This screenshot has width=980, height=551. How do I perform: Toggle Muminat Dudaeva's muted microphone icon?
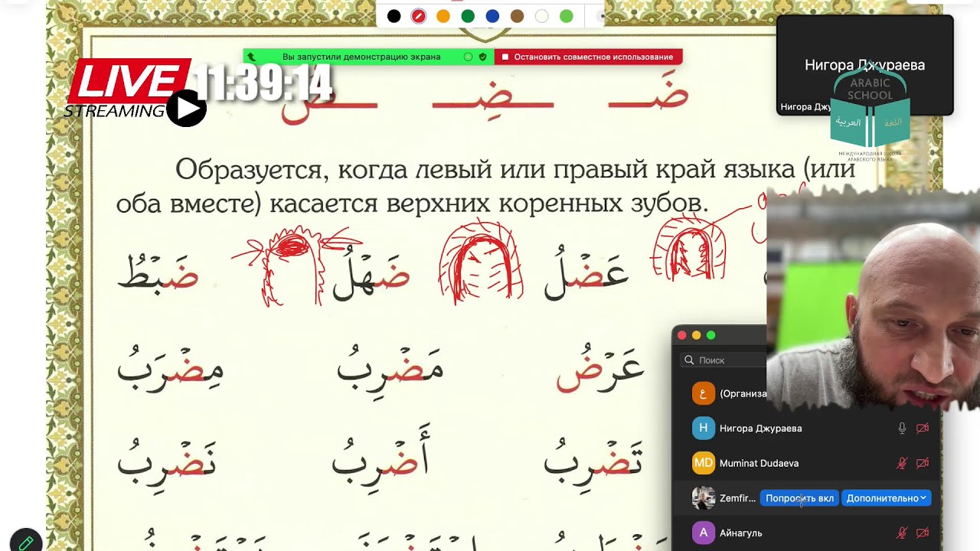(x=902, y=463)
